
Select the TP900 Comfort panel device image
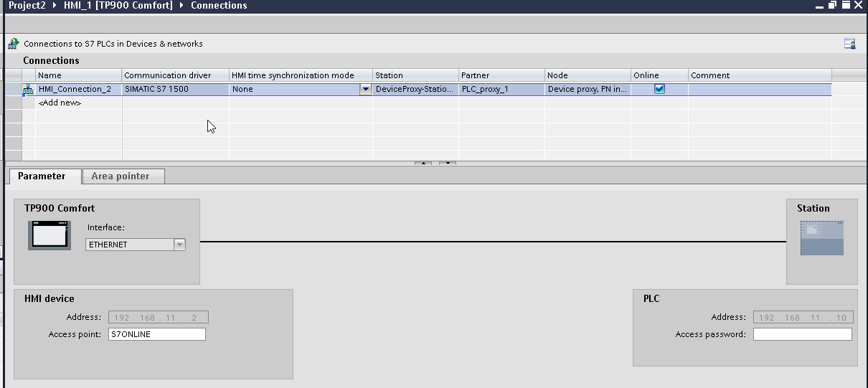point(49,235)
